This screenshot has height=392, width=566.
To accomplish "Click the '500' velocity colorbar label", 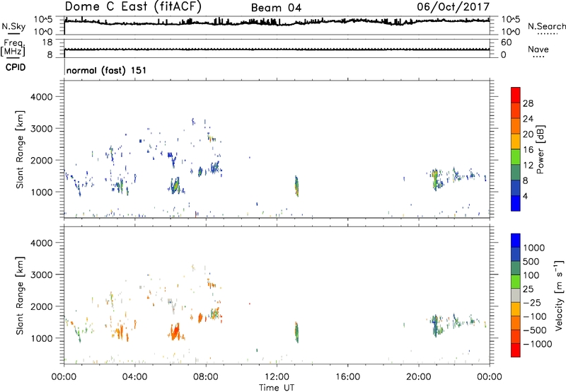I will 532,262.
